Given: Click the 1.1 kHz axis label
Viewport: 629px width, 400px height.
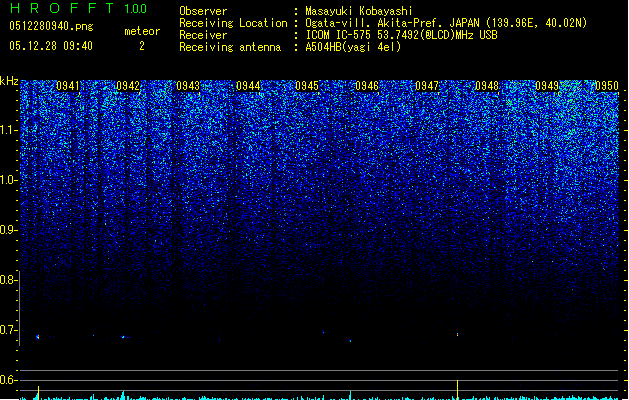Looking at the screenshot, I should (x=8, y=130).
